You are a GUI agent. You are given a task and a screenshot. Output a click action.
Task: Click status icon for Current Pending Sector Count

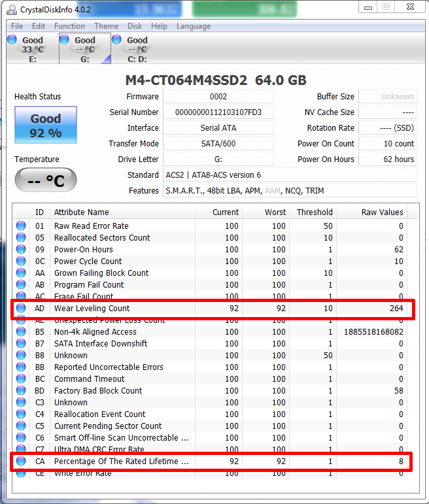coord(21,426)
